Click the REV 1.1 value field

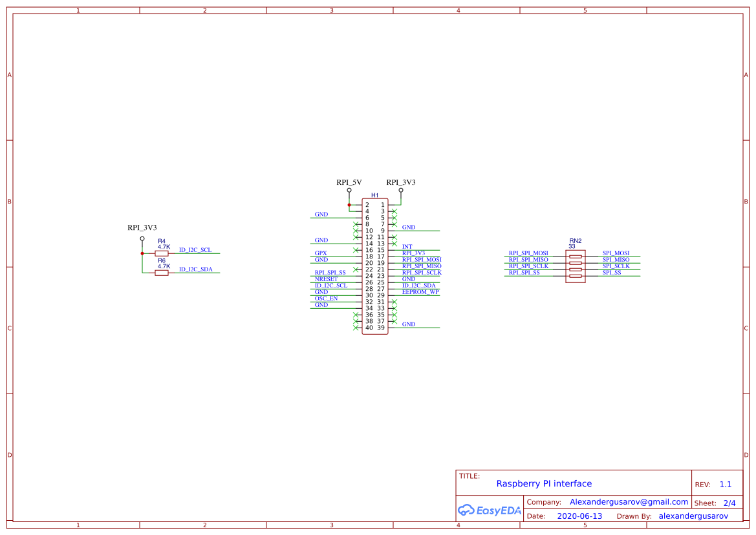pos(725,484)
